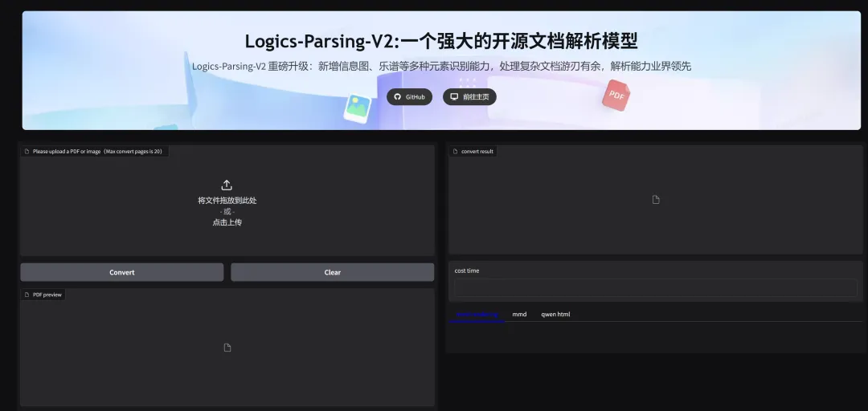The image size is (868, 411).
Task: Click the 'PDF preview' panel label
Action: tap(43, 295)
